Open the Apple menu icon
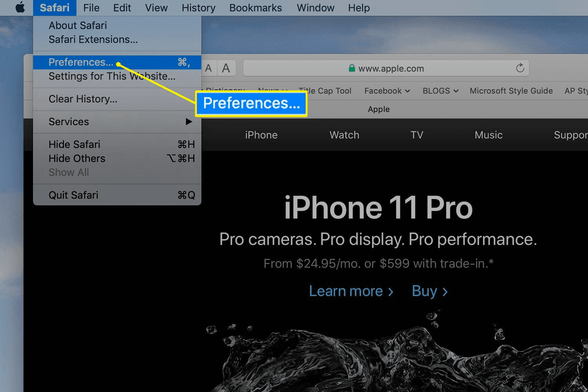Screen dimensions: 588x392 [x=20, y=7]
